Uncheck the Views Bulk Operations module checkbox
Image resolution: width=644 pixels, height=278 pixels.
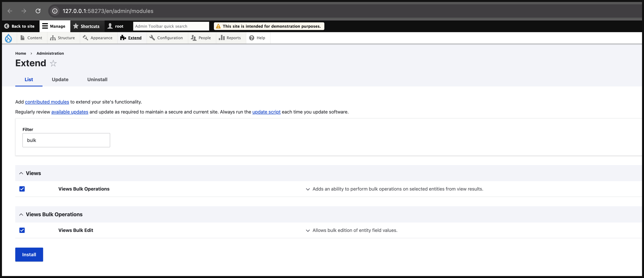22,189
